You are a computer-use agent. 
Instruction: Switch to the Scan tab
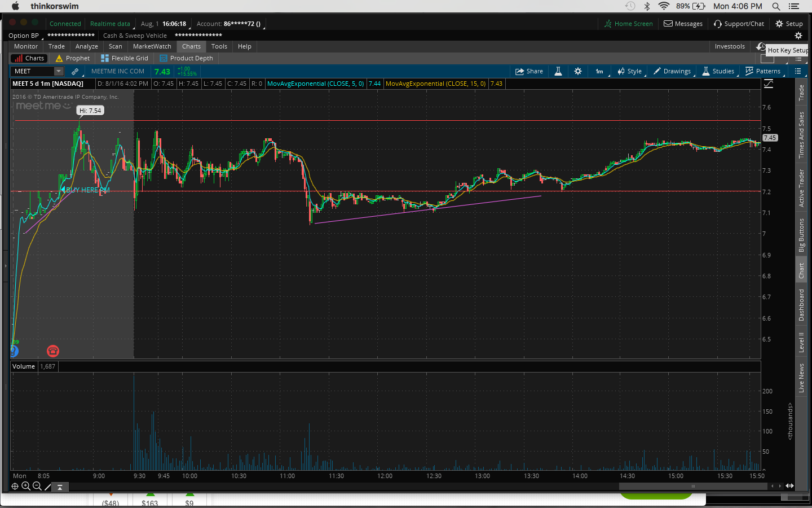click(116, 46)
